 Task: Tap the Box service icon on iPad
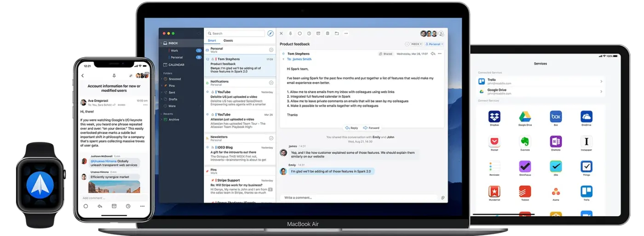click(556, 117)
